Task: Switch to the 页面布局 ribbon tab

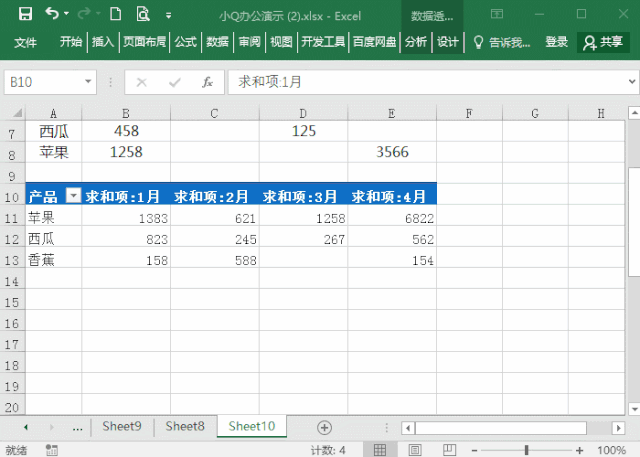Action: pos(144,42)
